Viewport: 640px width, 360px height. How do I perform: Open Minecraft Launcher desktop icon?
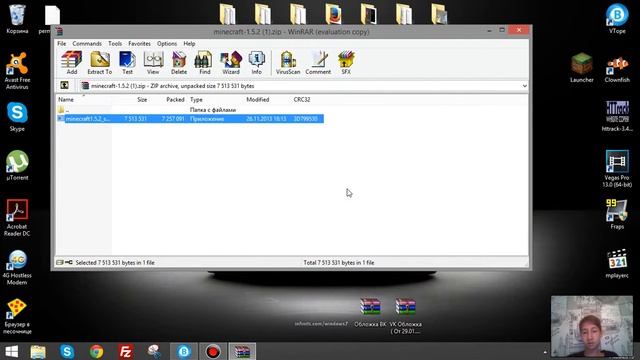coord(582,68)
